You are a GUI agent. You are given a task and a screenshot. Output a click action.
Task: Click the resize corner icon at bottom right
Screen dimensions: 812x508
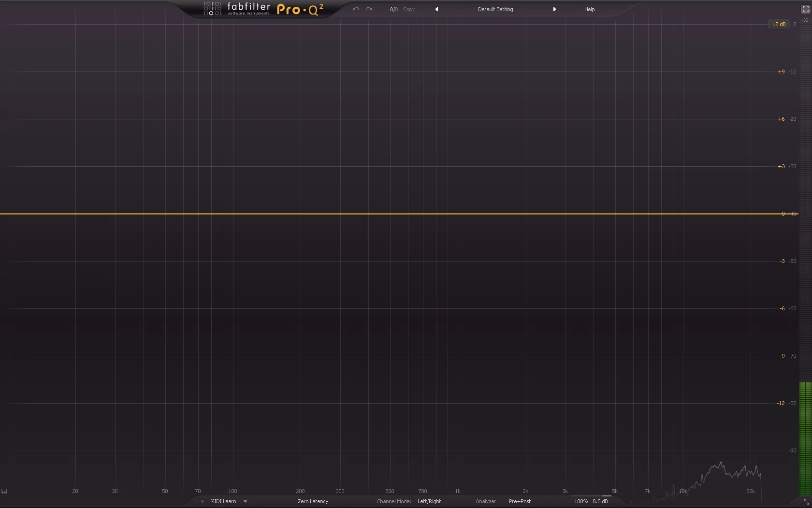806,503
